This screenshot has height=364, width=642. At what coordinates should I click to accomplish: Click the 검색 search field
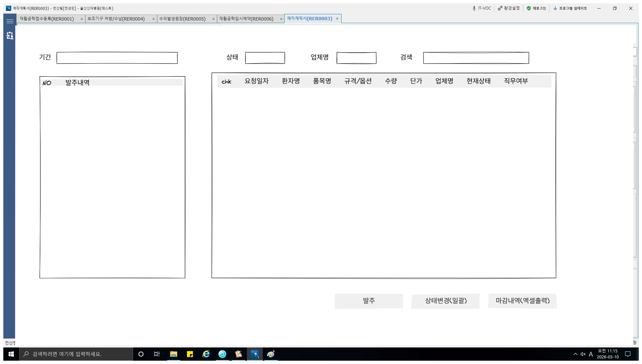tap(476, 58)
